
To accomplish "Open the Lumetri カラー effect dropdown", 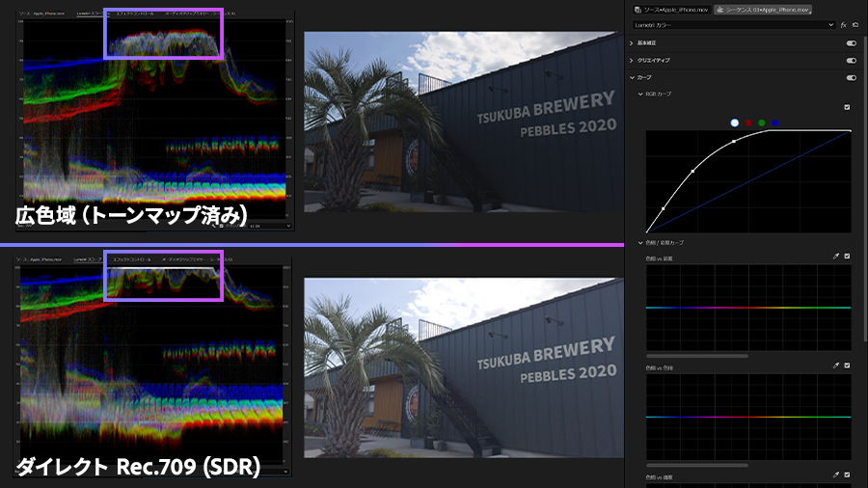I will pos(734,25).
